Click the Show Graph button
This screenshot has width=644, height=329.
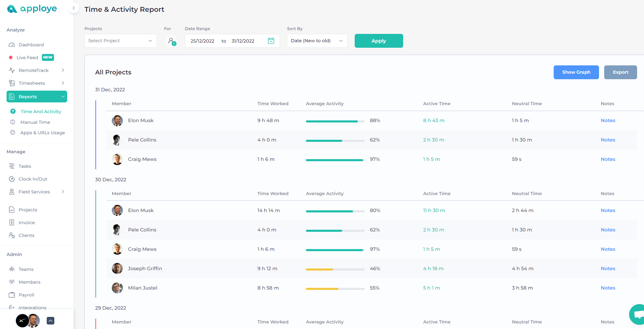576,72
